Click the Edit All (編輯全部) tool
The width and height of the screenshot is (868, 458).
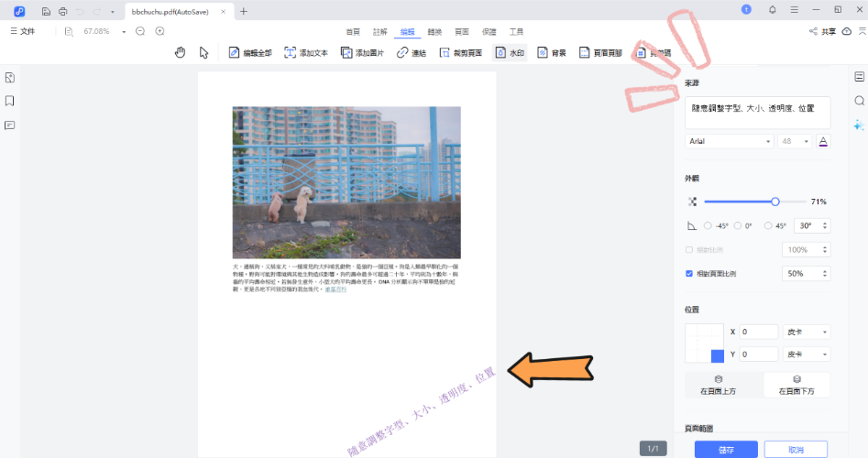pos(250,52)
